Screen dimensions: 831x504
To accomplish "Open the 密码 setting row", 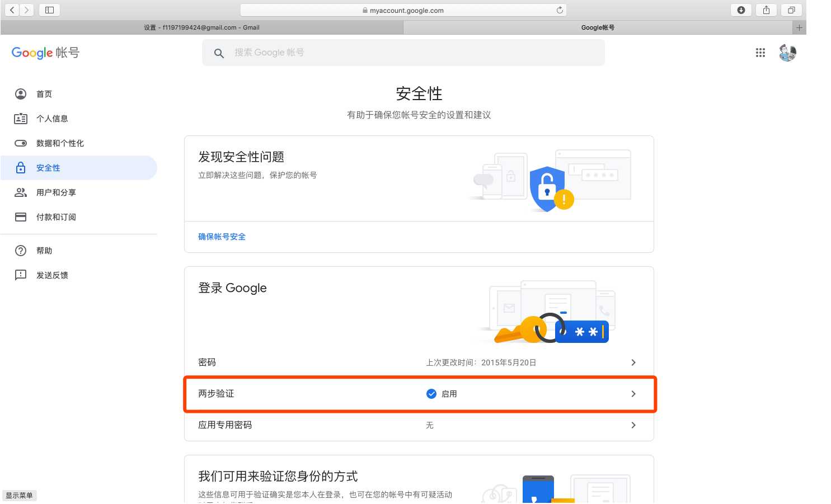I will pos(419,362).
